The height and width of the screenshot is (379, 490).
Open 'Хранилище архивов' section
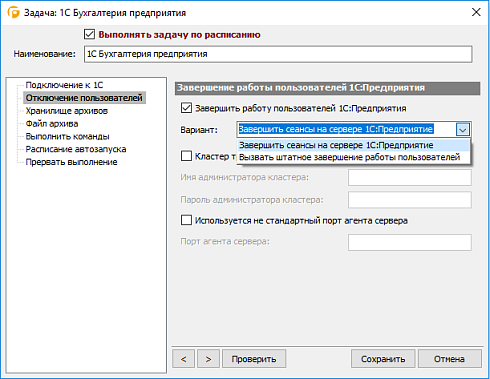(x=67, y=111)
